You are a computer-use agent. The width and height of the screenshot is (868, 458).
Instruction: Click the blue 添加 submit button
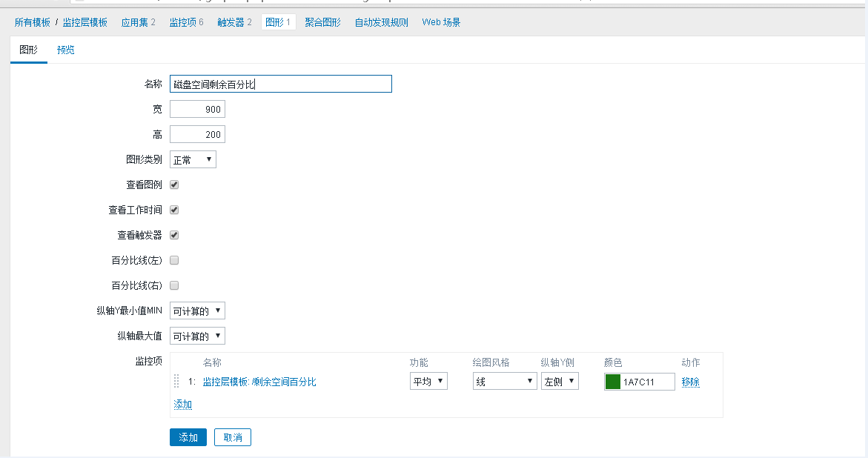[188, 437]
